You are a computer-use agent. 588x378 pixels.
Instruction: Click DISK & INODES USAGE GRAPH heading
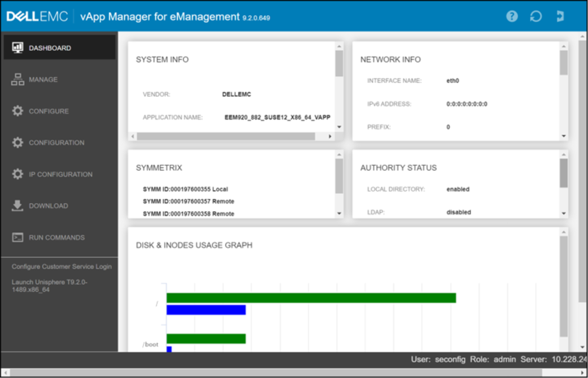coord(194,245)
